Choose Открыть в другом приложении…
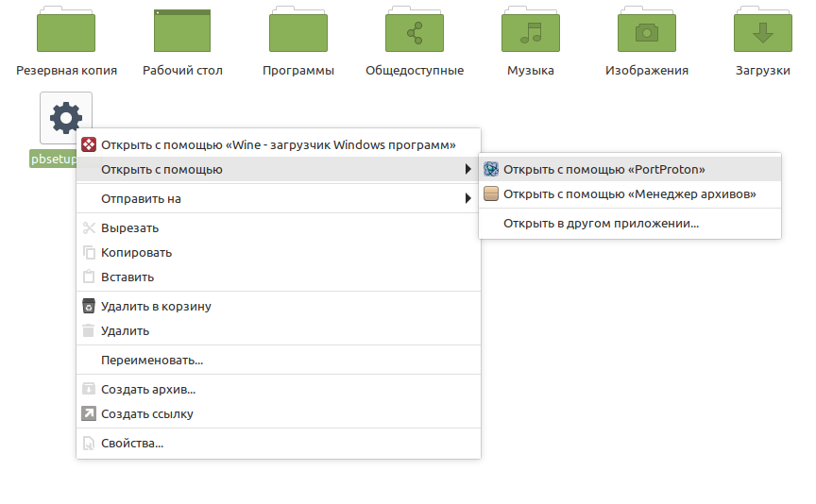This screenshot has width=816, height=504. [630, 223]
